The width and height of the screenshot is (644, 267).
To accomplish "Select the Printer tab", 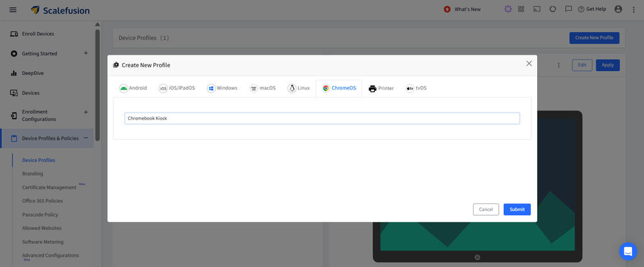I will [381, 88].
